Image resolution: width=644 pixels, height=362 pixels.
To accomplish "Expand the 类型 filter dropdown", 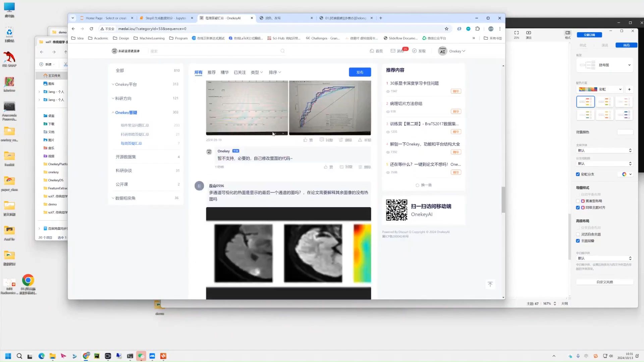I will [x=257, y=72].
